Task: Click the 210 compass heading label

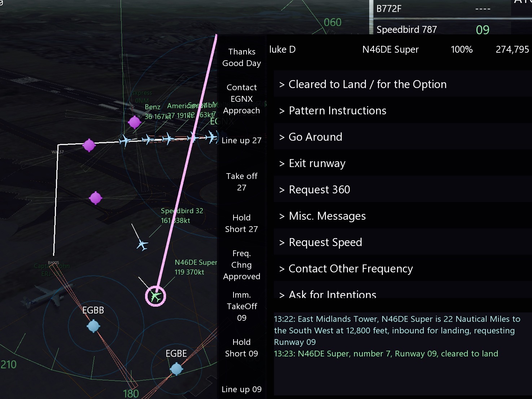Action: click(9, 364)
